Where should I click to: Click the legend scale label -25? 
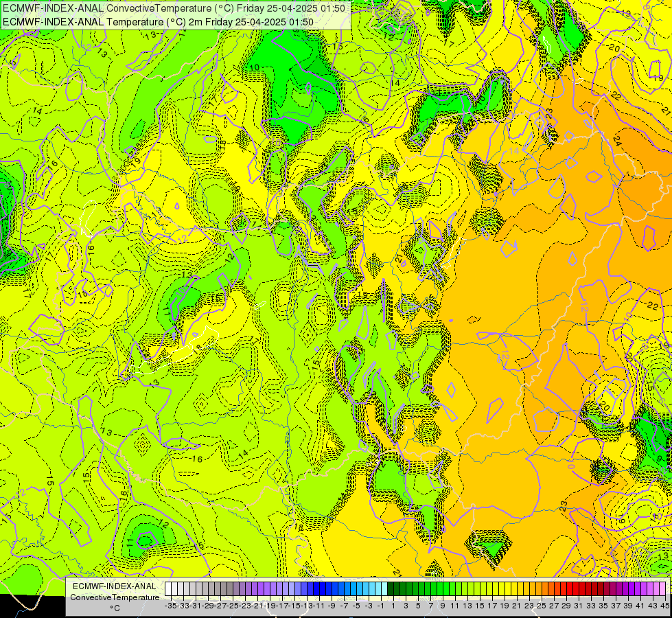pyautogui.click(x=232, y=606)
